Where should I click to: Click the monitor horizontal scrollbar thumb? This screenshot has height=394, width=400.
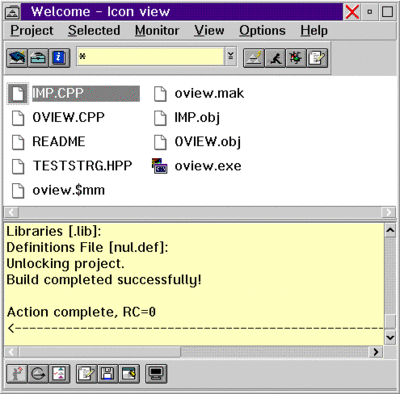[x=99, y=352]
